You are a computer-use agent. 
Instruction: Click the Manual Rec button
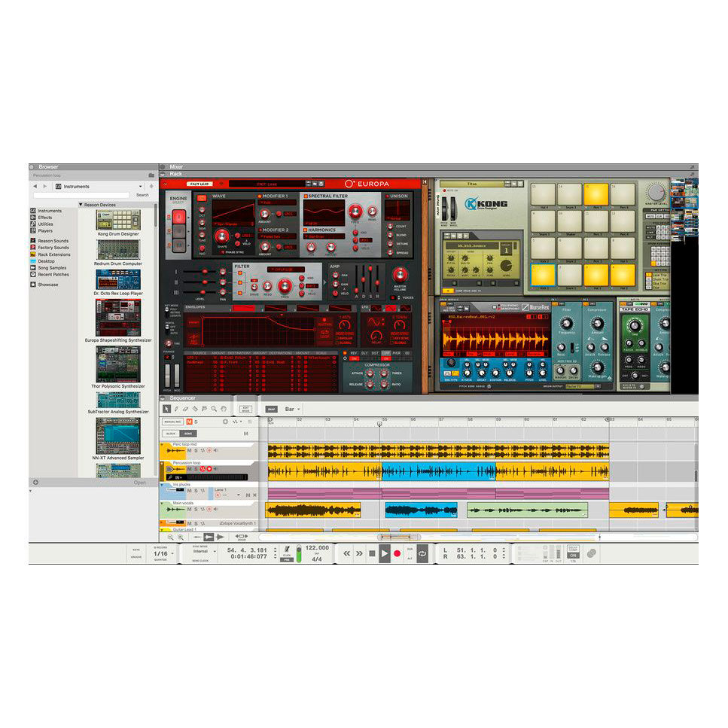172,422
